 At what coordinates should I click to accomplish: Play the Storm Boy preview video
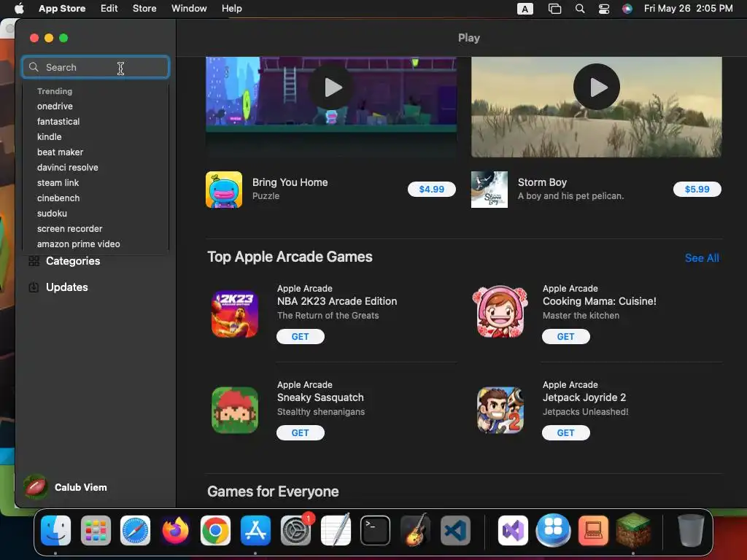coord(597,87)
